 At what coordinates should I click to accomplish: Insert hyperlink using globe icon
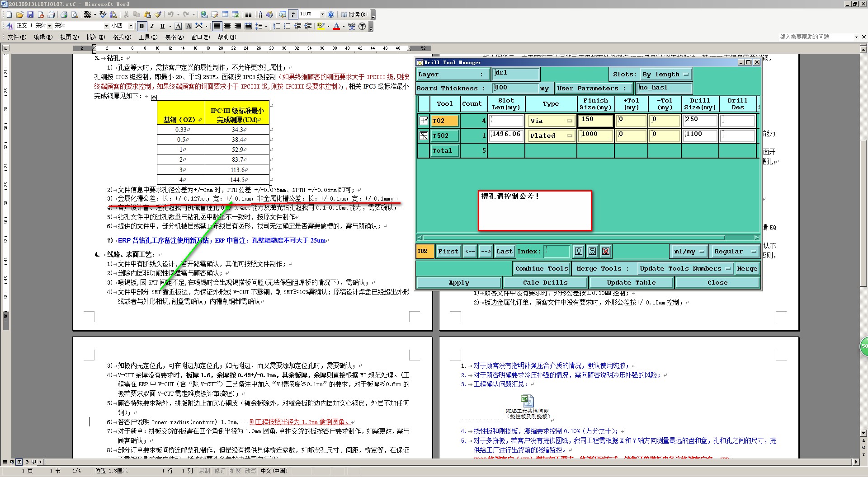(x=204, y=14)
